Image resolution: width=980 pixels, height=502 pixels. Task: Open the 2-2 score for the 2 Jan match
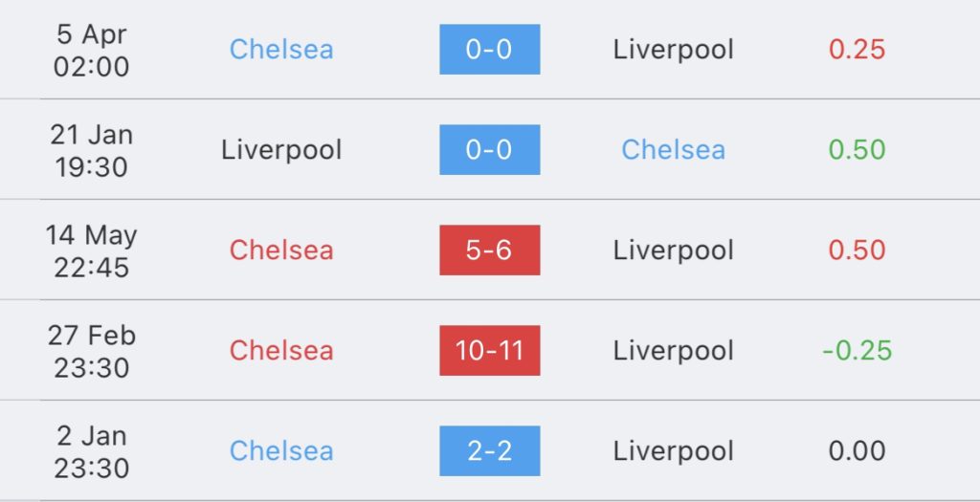coord(489,450)
